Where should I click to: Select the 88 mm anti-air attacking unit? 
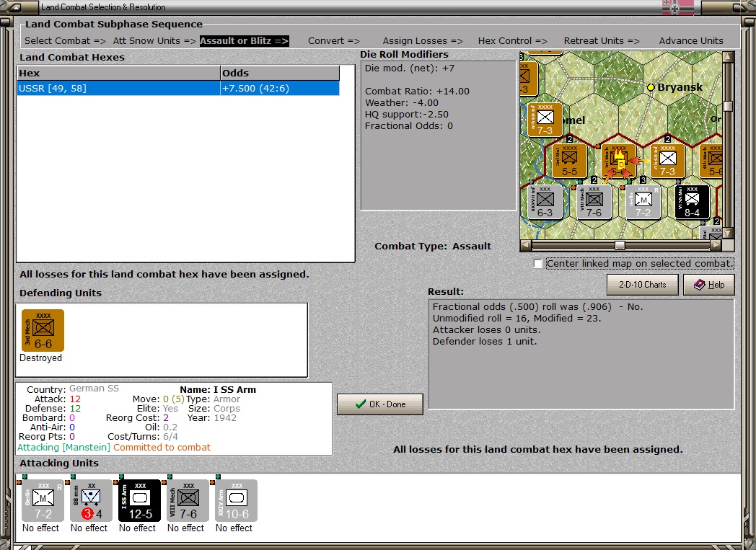(x=91, y=500)
